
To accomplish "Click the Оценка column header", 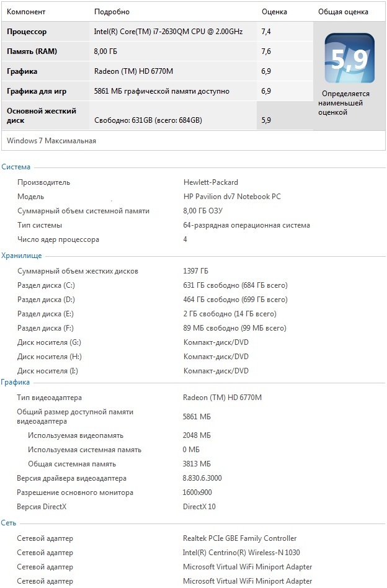I will pos(274,12).
